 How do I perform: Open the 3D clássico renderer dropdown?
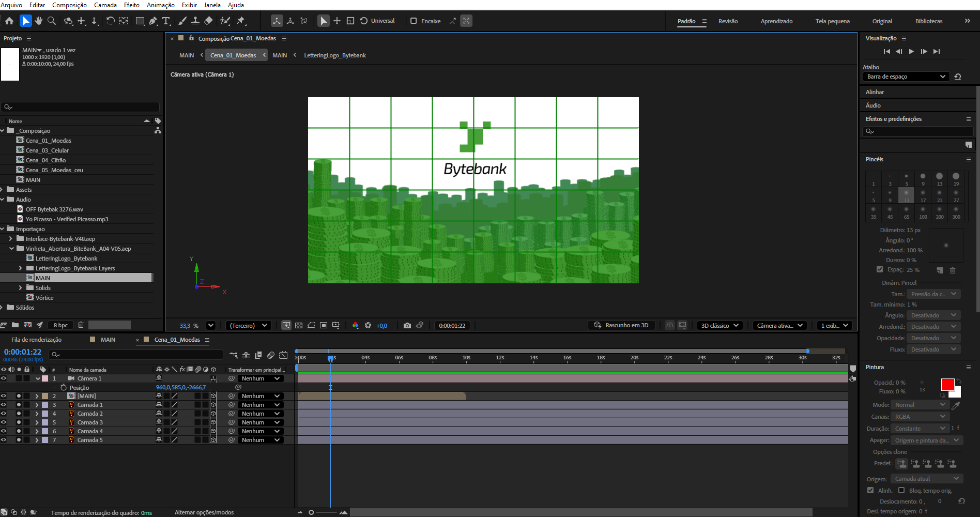click(720, 325)
